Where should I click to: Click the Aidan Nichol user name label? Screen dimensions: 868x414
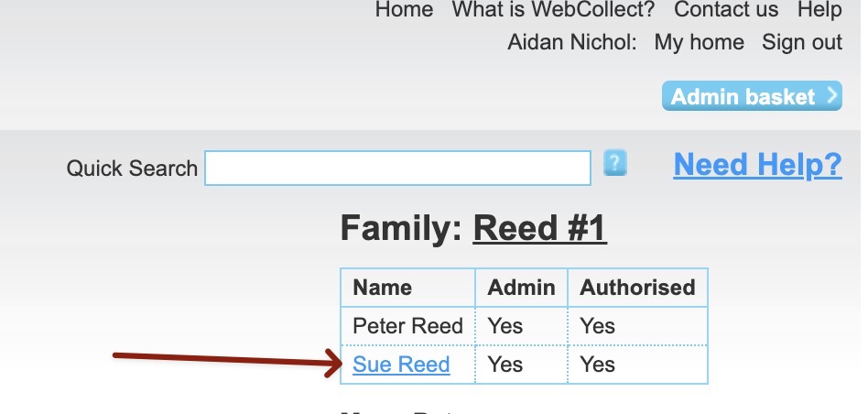point(571,42)
